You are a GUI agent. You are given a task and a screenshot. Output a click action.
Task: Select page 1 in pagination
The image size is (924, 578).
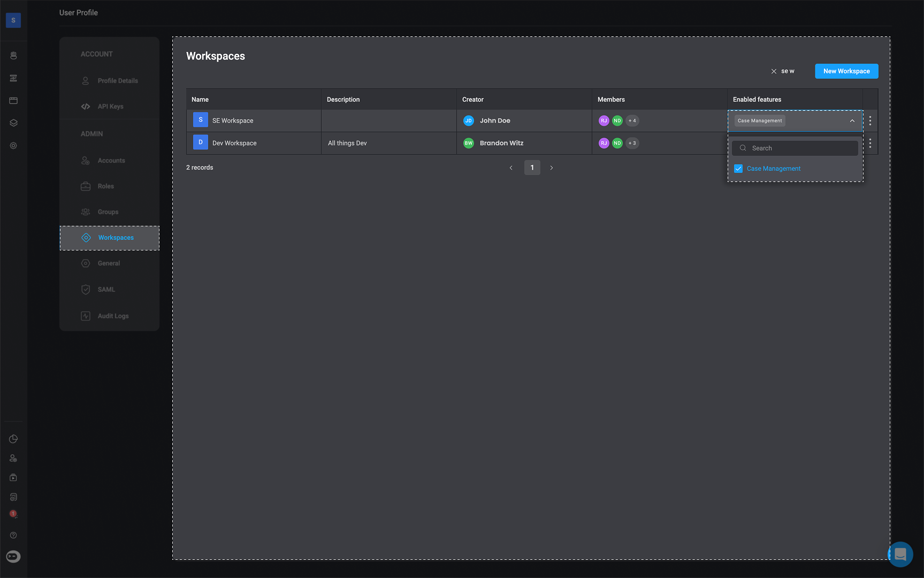click(x=532, y=168)
